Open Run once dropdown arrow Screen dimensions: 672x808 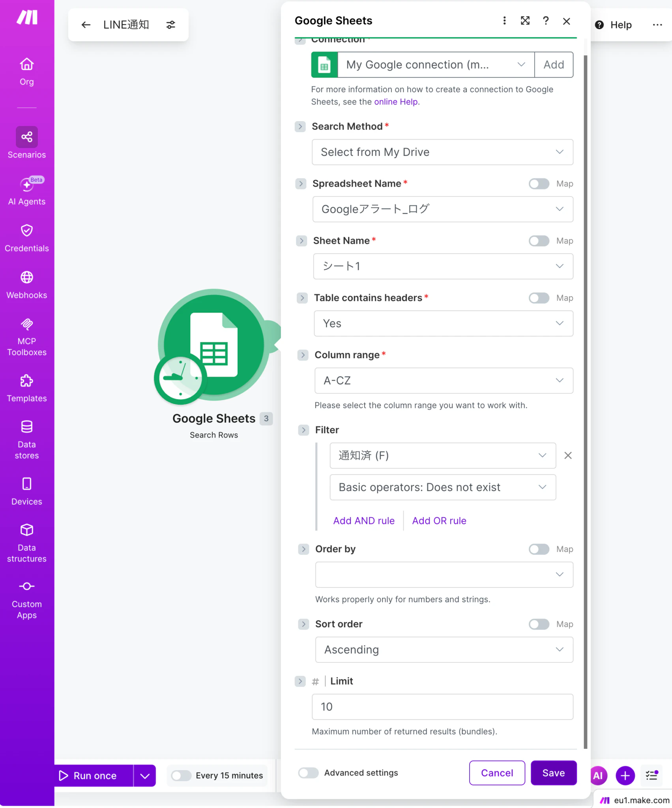click(145, 776)
